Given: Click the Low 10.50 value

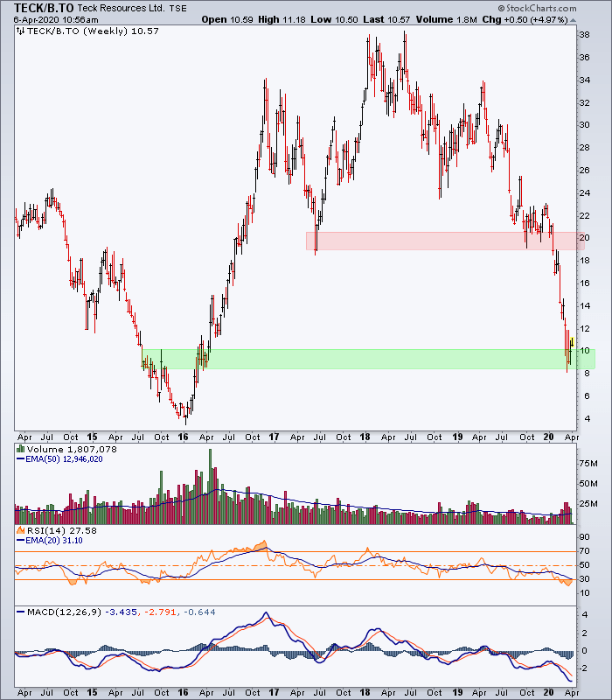Looking at the screenshot, I should pos(335,19).
